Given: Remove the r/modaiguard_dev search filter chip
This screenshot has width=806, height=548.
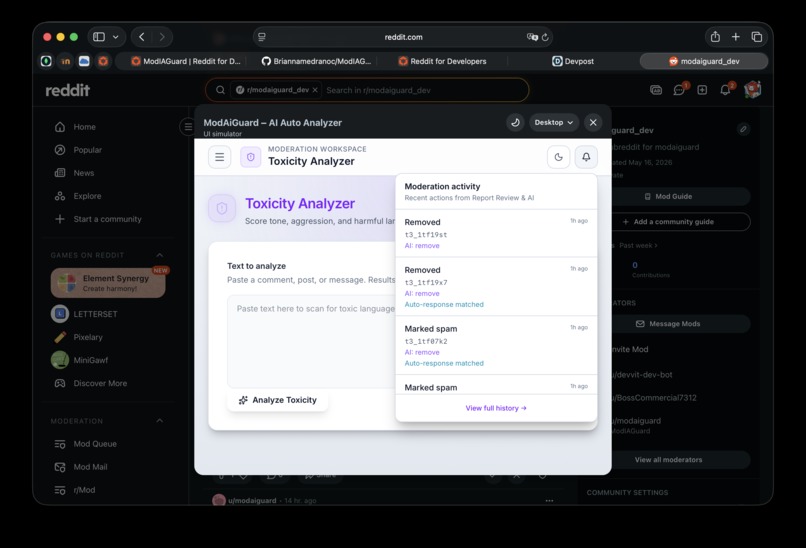Looking at the screenshot, I should (x=315, y=90).
